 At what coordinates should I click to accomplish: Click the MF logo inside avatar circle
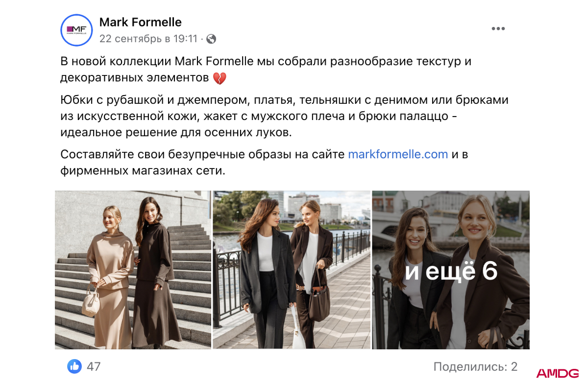(76, 30)
